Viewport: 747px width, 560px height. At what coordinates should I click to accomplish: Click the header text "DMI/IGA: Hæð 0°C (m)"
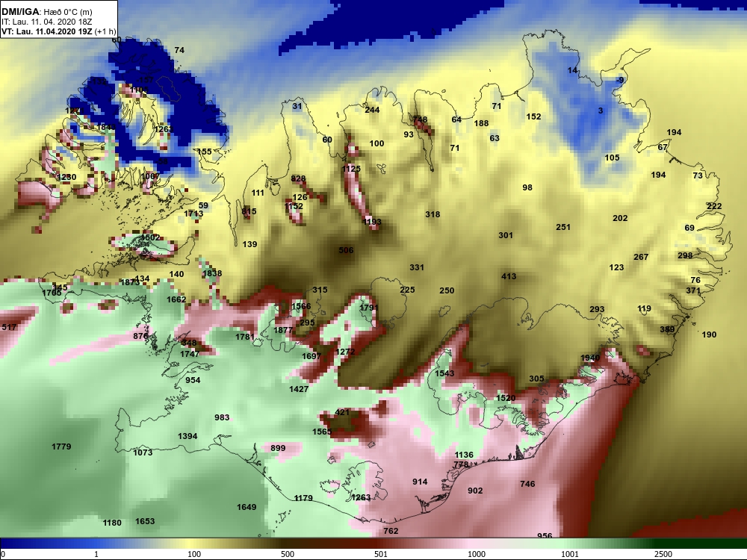coord(46,12)
